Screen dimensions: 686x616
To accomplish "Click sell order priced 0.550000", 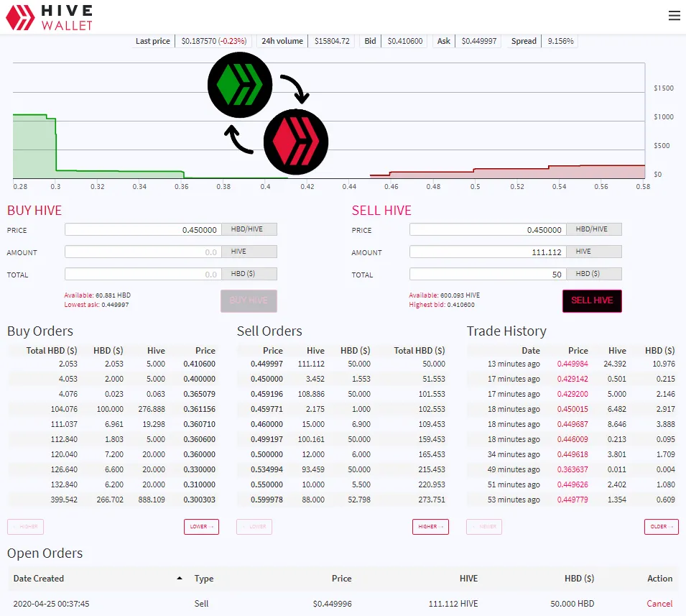I will pos(343,484).
